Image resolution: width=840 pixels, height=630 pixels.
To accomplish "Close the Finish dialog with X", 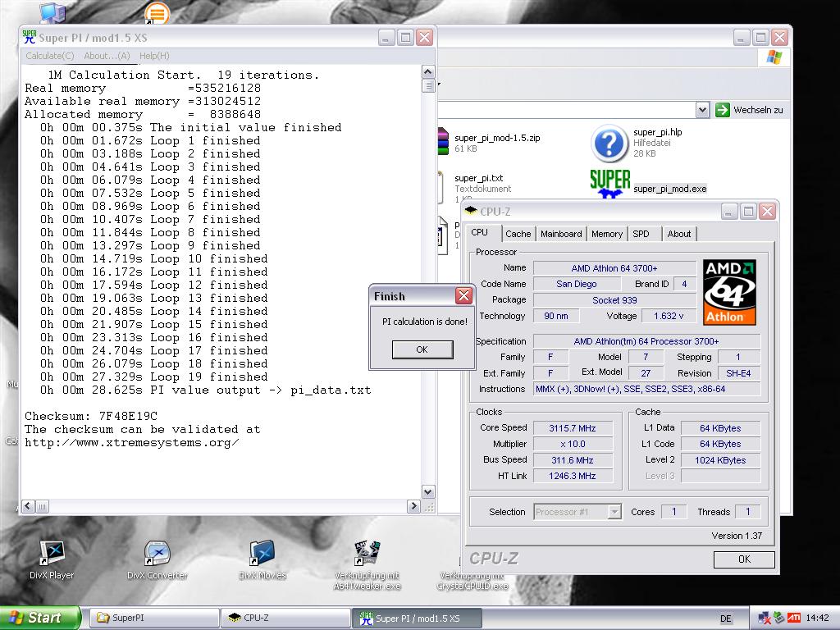I will tap(463, 295).
